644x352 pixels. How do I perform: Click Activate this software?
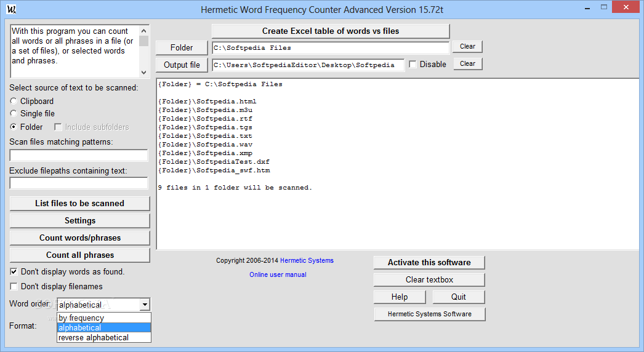(429, 262)
